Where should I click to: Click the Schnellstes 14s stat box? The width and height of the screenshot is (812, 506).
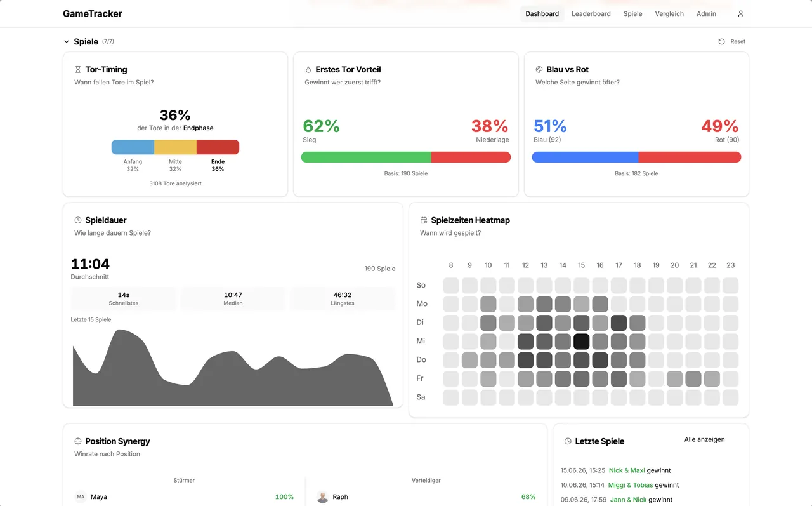(x=124, y=298)
